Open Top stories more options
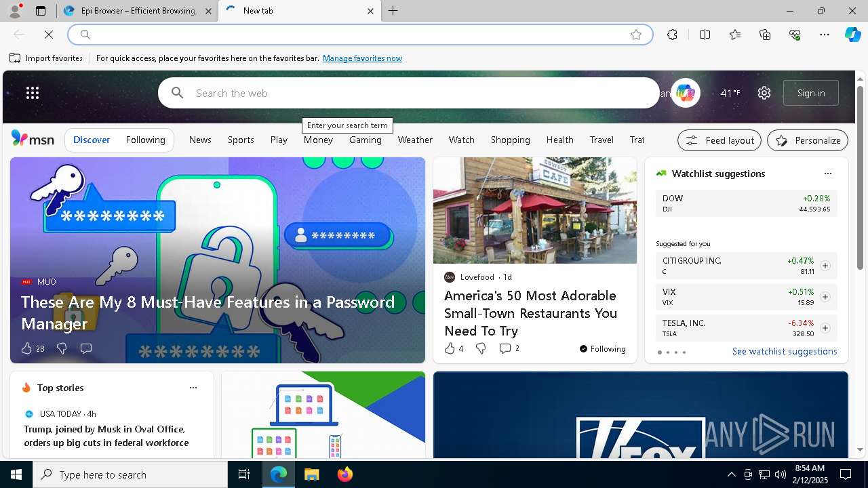This screenshot has height=488, width=868. click(x=193, y=388)
